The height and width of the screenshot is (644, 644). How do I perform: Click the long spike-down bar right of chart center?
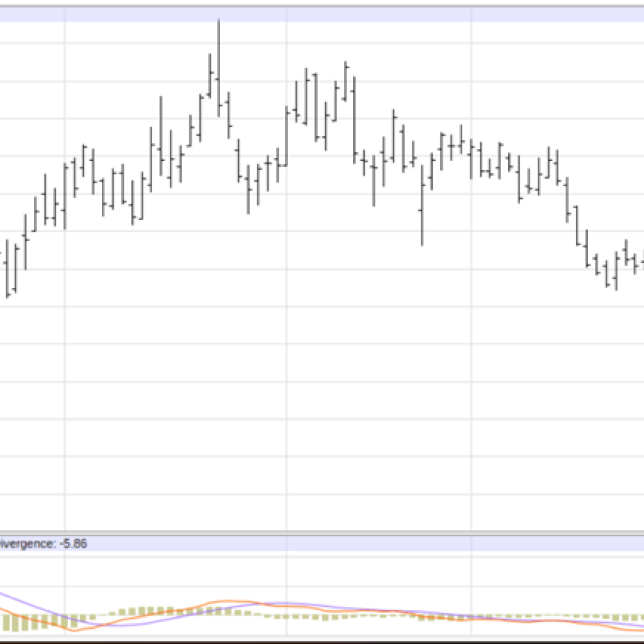pos(422,214)
